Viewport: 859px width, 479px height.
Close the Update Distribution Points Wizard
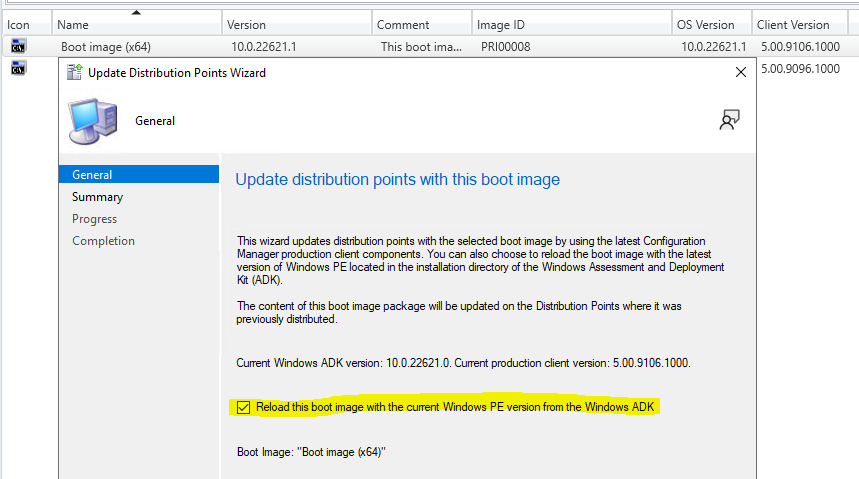coord(741,72)
